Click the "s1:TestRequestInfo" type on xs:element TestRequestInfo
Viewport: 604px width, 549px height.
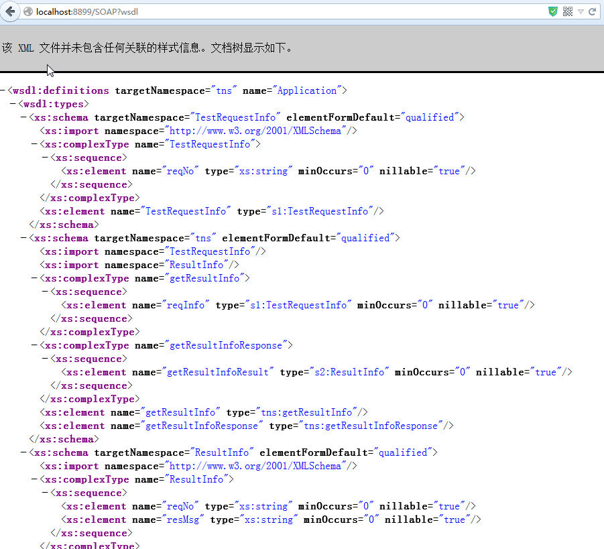[x=320, y=212]
